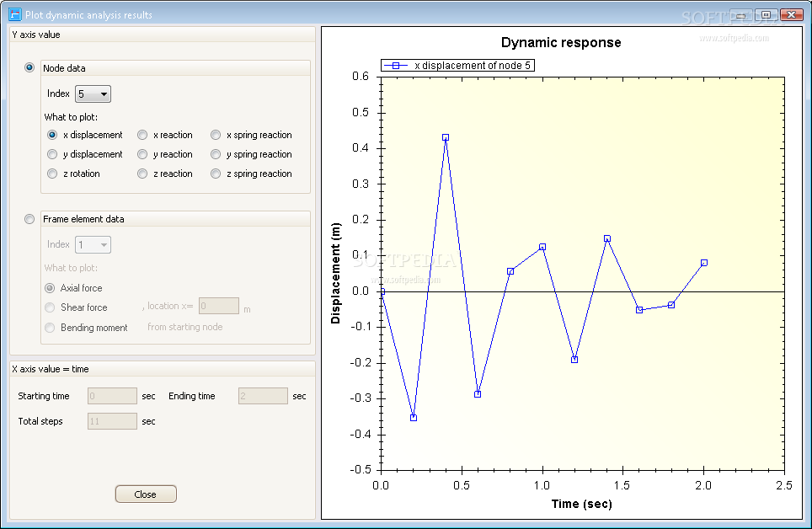The image size is (812, 529).
Task: Select the Node data radio button
Action: (29, 67)
